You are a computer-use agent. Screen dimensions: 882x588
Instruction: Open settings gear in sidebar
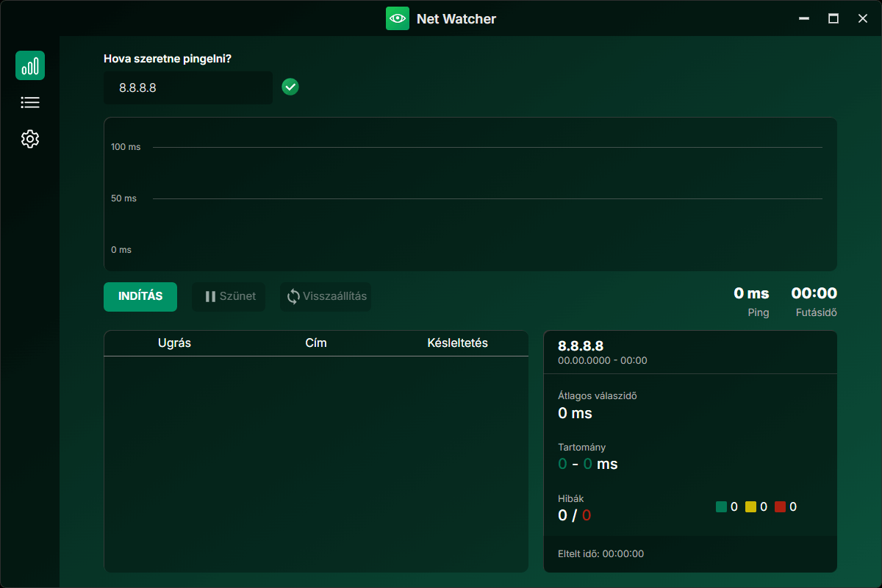[30, 139]
